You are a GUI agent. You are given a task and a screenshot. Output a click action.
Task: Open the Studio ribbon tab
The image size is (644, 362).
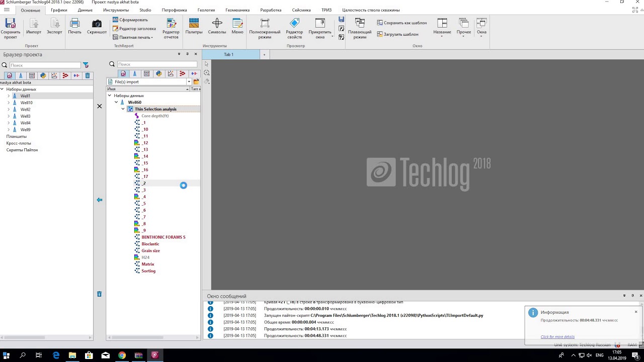(145, 10)
